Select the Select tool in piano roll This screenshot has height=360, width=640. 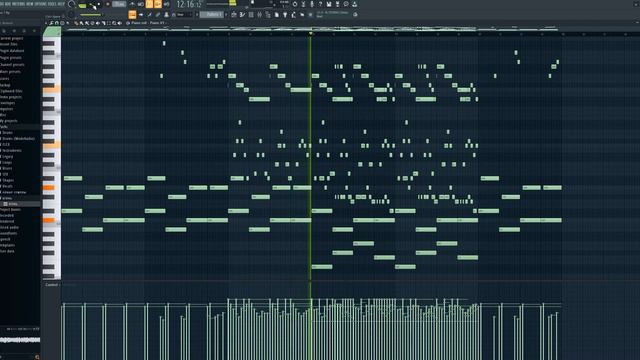pyautogui.click(x=109, y=23)
